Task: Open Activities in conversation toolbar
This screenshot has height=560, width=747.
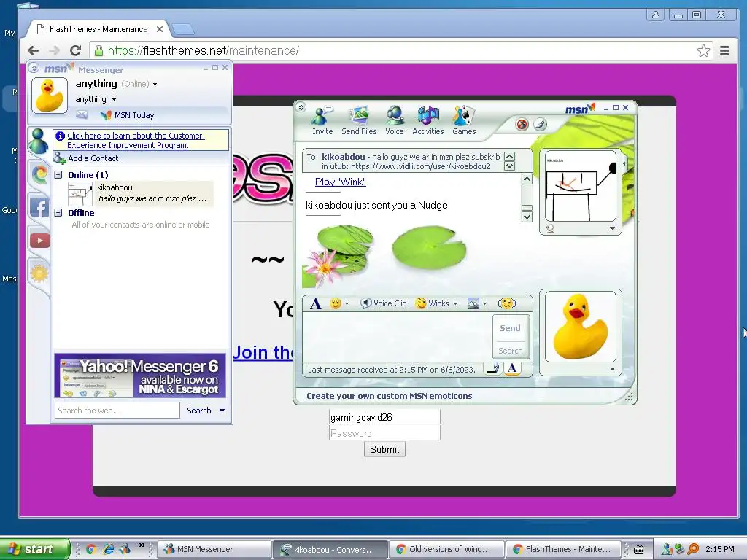Action: 427,120
